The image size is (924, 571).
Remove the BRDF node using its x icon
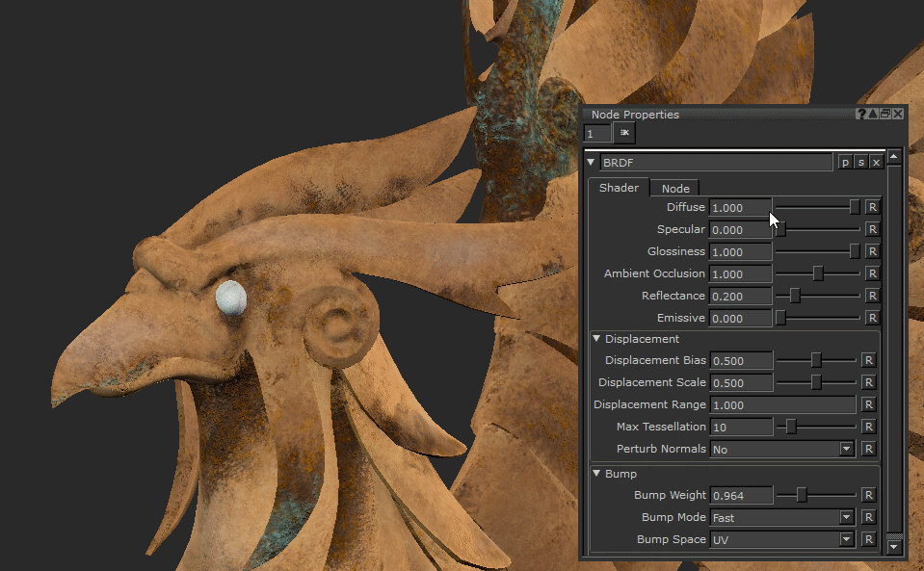point(878,162)
